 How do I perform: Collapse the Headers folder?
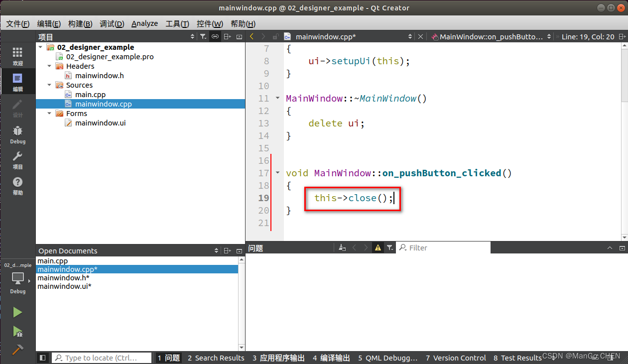[49, 66]
